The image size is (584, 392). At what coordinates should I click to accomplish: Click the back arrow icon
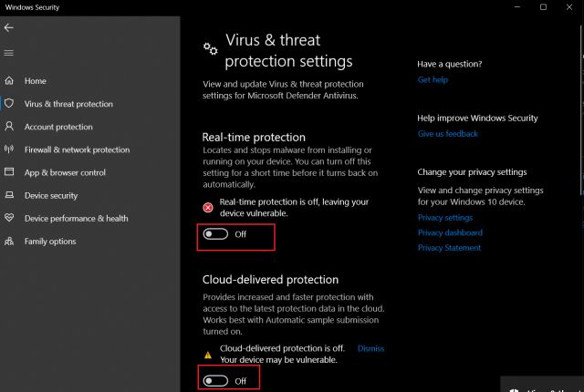8,28
